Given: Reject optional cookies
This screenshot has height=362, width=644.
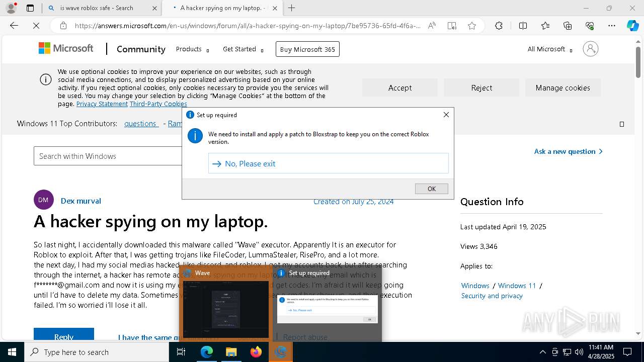Looking at the screenshot, I should tap(481, 87).
